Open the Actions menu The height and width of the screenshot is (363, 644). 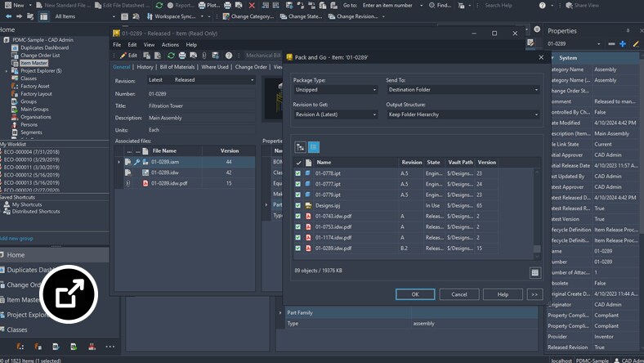point(170,45)
